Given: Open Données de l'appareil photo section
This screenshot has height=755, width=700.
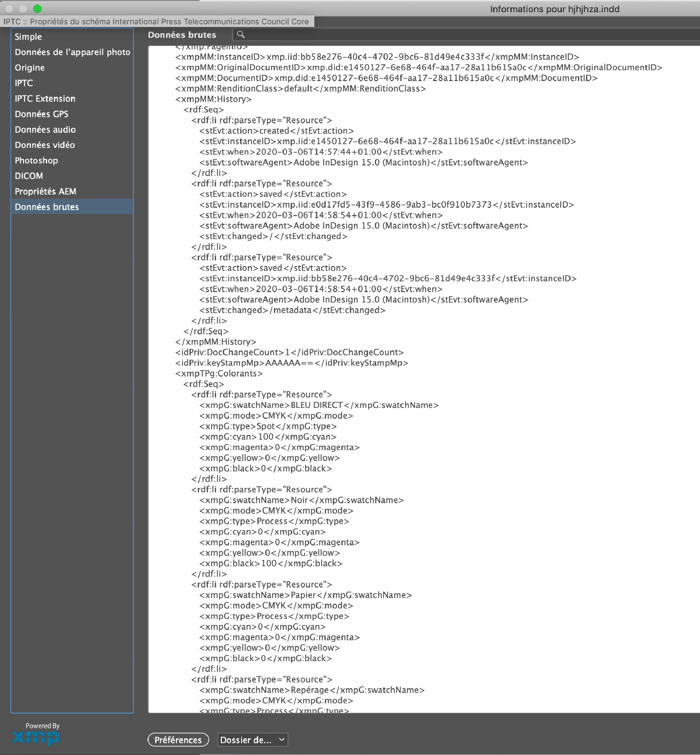Looking at the screenshot, I should coord(72,52).
